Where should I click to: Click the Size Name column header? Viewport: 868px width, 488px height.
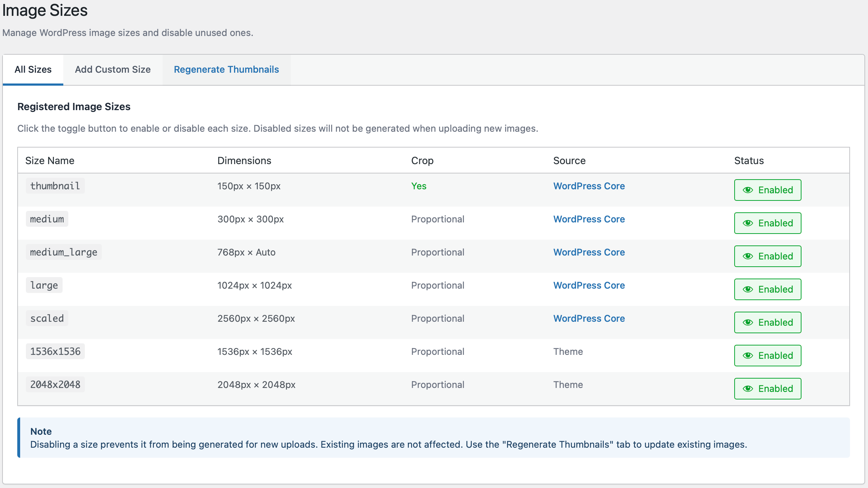(50, 161)
